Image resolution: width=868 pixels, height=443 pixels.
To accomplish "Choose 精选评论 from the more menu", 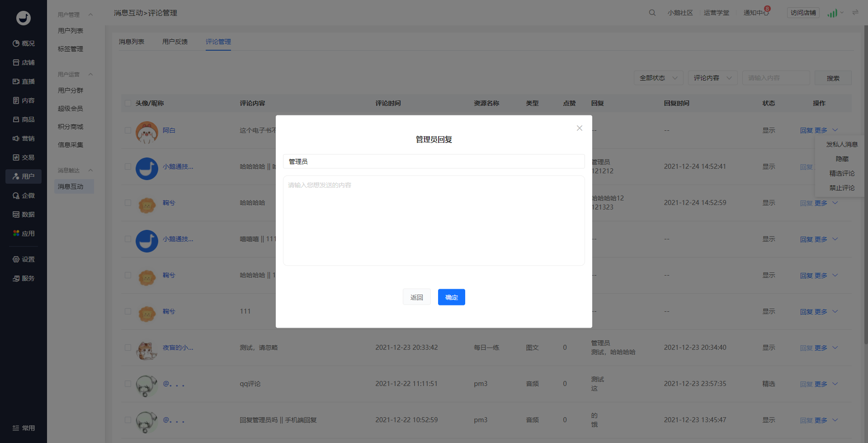I will click(x=842, y=173).
